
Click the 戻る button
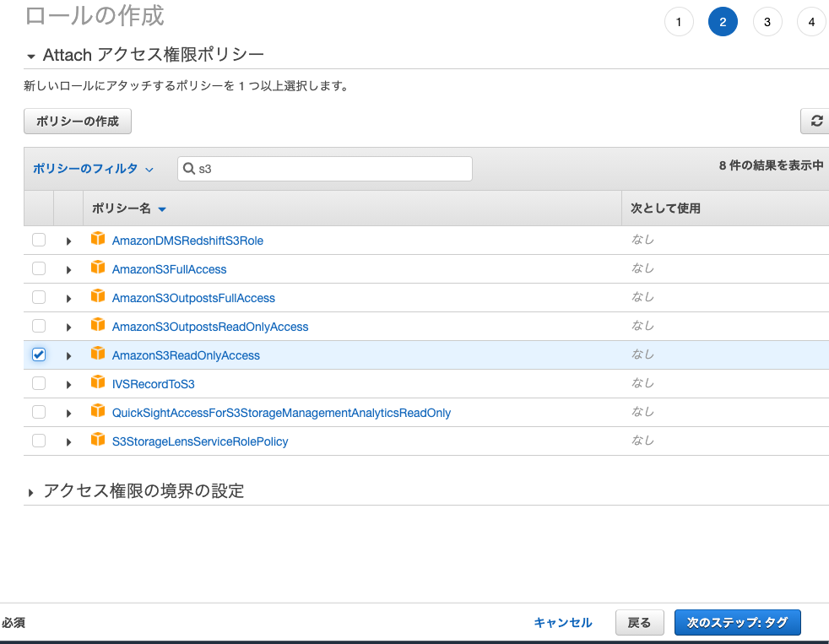(x=639, y=622)
